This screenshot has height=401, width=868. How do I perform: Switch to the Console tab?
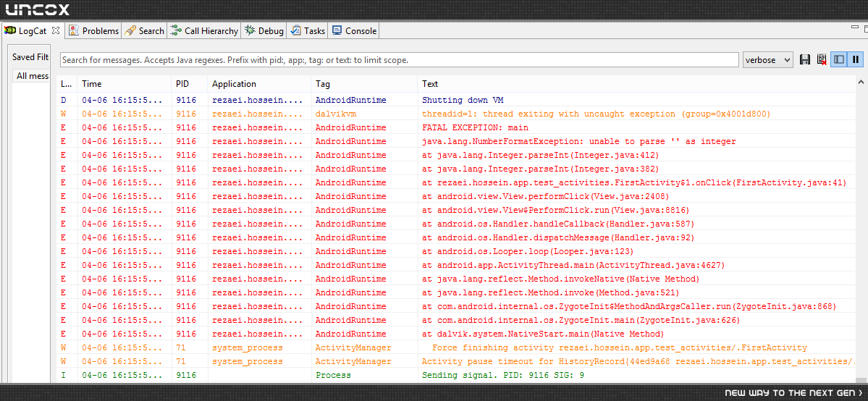[x=354, y=31]
